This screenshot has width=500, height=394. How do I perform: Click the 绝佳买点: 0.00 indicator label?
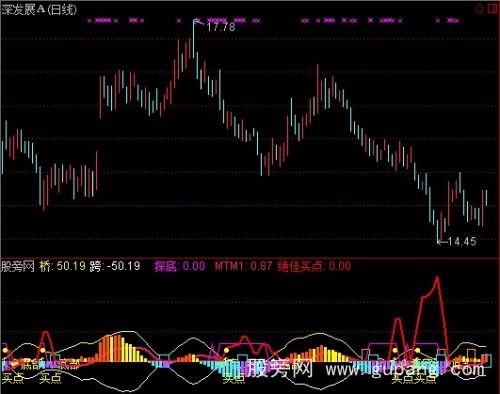pos(314,266)
